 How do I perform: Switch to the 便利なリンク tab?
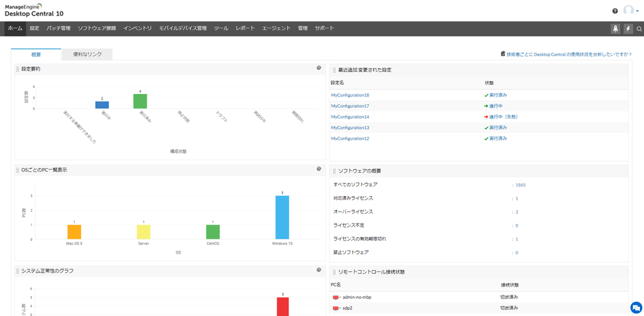(87, 54)
